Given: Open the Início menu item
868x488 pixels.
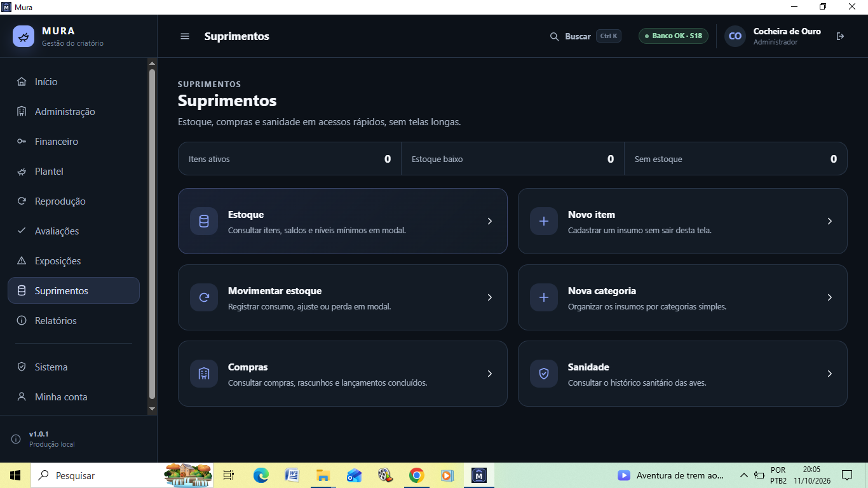Looking at the screenshot, I should click(74, 81).
